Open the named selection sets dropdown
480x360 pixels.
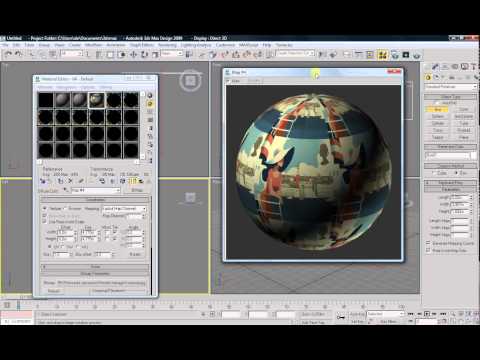(296, 53)
